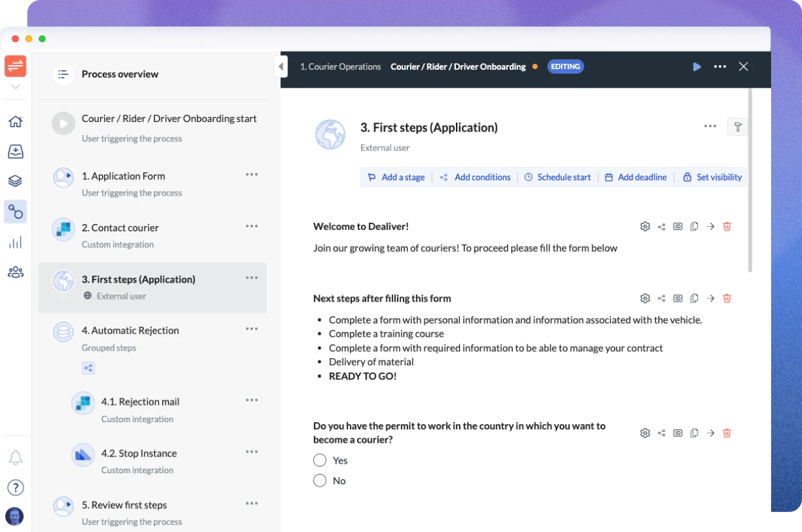Viewport: 802px width, 532px height.
Task: Open settings gear for permit question
Action: pos(644,433)
